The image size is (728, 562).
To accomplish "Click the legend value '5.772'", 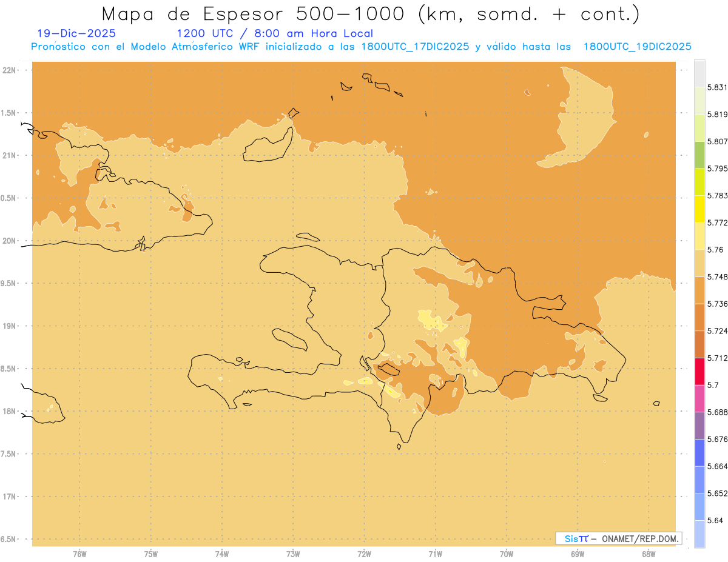I will (x=717, y=222).
